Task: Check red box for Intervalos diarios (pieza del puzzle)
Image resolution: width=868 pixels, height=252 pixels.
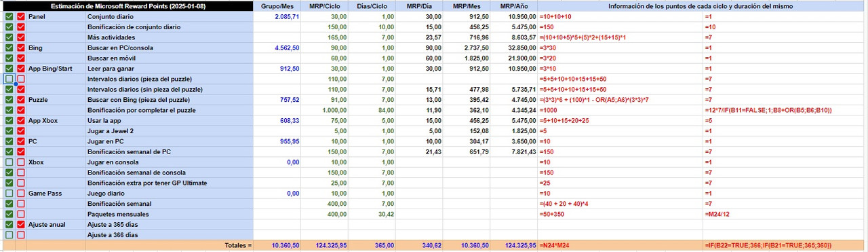Action: (x=20, y=79)
